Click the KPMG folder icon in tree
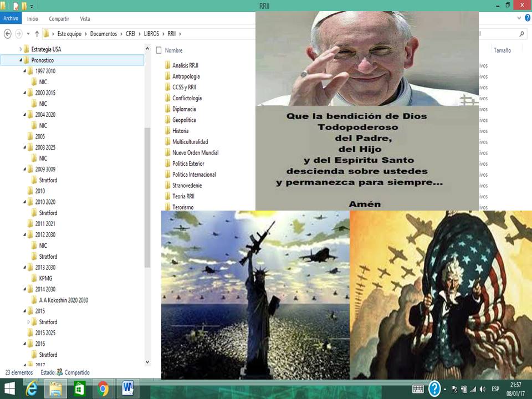The width and height of the screenshot is (532, 399). pos(34,278)
